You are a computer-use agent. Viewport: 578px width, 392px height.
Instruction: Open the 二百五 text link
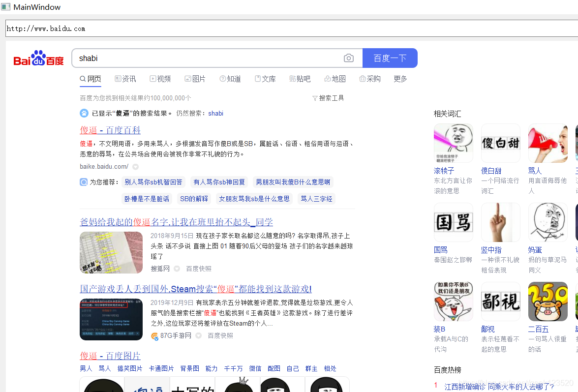tap(539, 329)
